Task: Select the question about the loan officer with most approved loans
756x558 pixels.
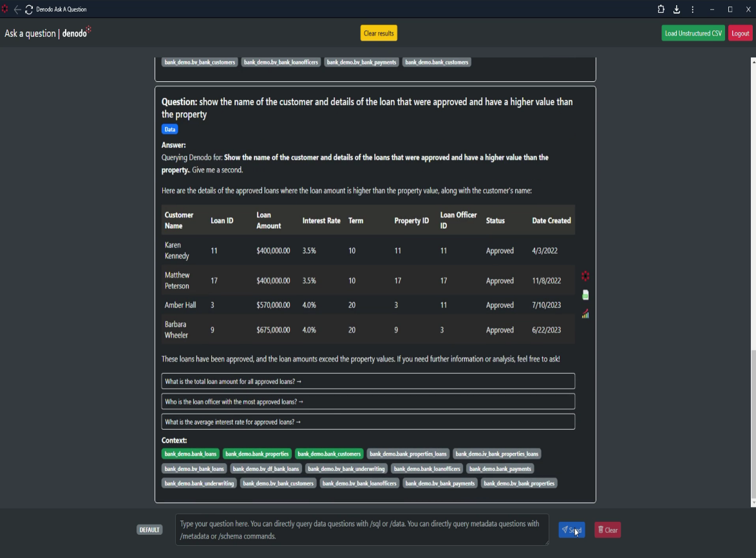Action: [x=368, y=402]
